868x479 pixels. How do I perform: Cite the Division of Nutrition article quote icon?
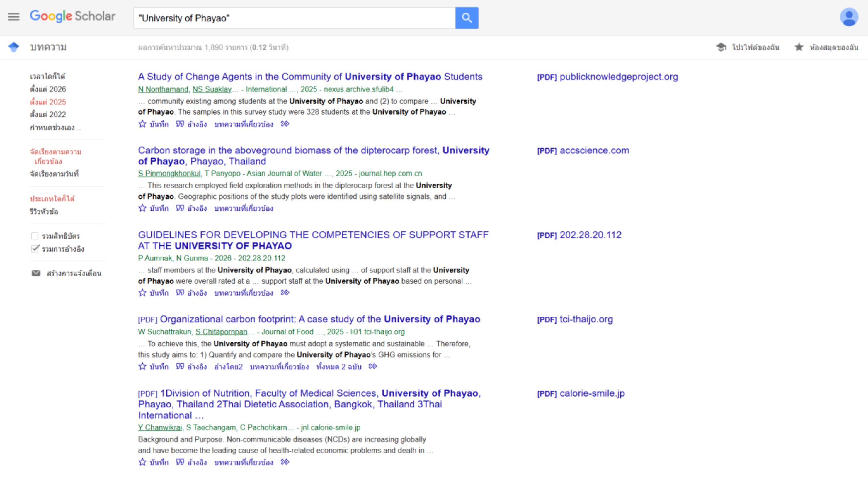pyautogui.click(x=180, y=462)
